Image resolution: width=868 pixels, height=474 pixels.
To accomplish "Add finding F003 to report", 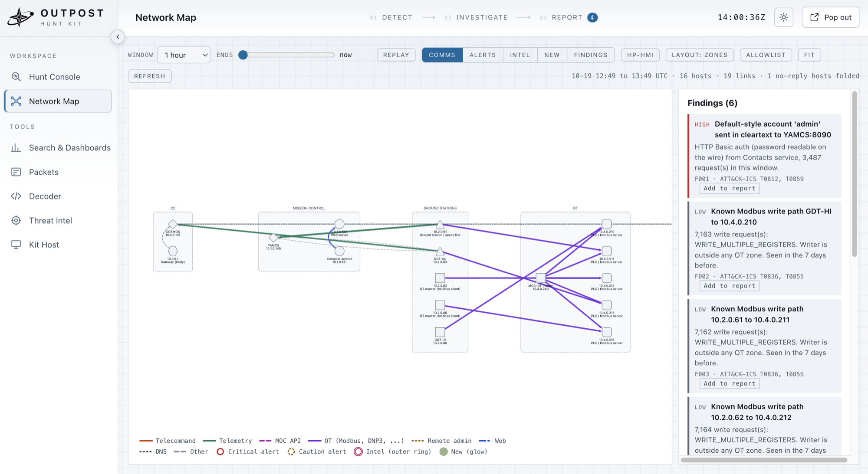I will pos(730,383).
